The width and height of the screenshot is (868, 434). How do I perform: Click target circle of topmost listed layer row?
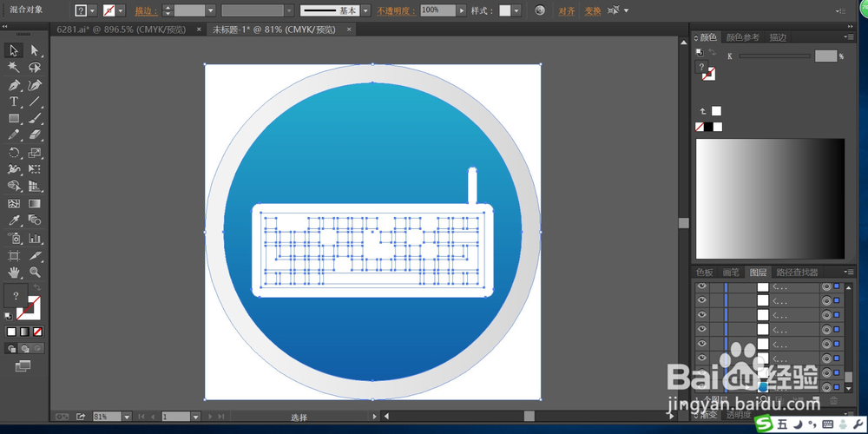[x=826, y=286]
